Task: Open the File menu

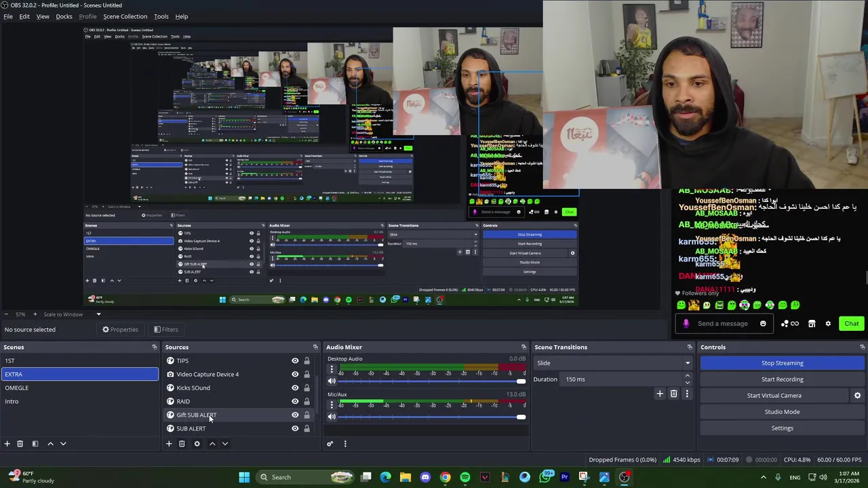Action: (8, 16)
